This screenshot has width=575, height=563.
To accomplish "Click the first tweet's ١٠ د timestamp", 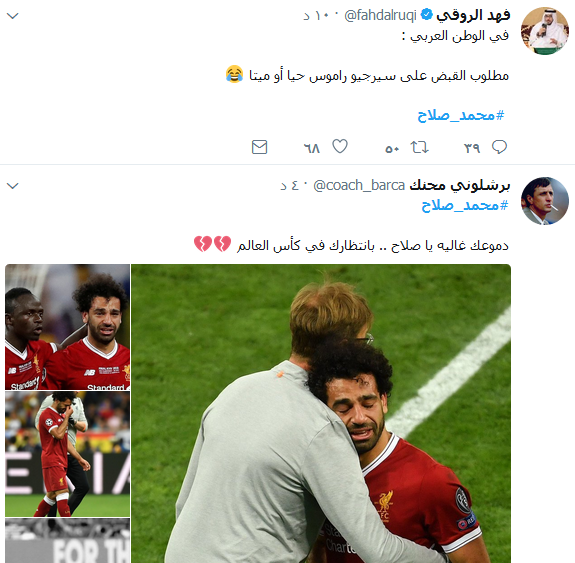I will coord(316,16).
